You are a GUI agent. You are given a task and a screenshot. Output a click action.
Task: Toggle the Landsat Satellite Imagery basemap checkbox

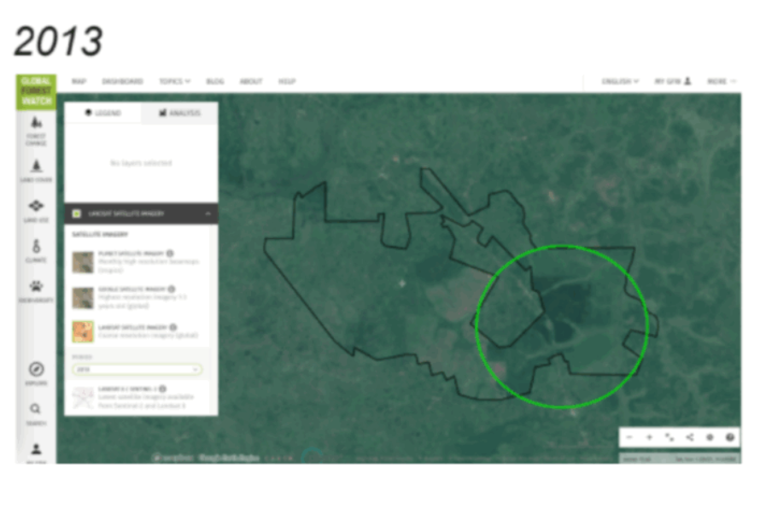76,213
